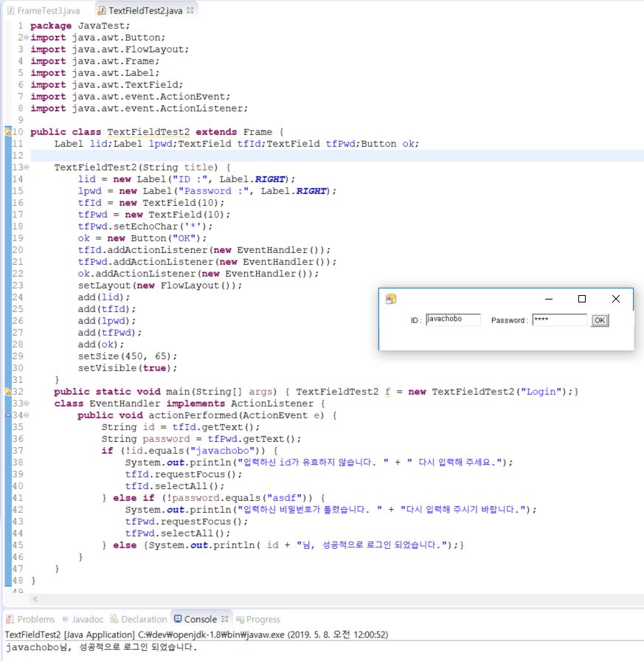The width and height of the screenshot is (644, 661).
Task: Click new FlowLayout() on line 23
Action: tap(187, 285)
